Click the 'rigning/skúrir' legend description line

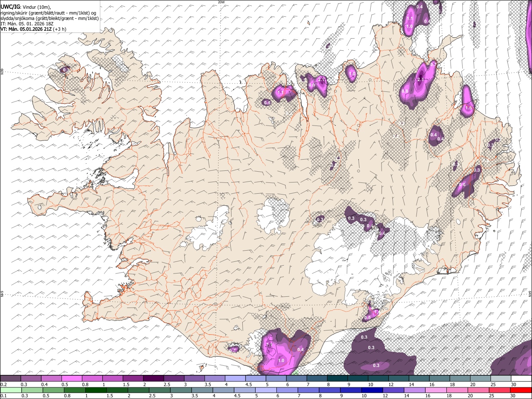pos(48,13)
